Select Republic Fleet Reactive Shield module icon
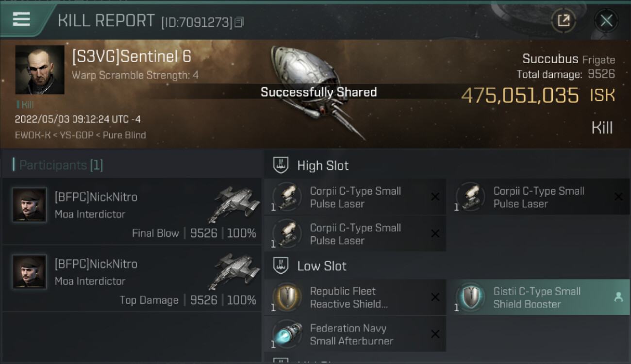The width and height of the screenshot is (631, 364). (x=287, y=297)
